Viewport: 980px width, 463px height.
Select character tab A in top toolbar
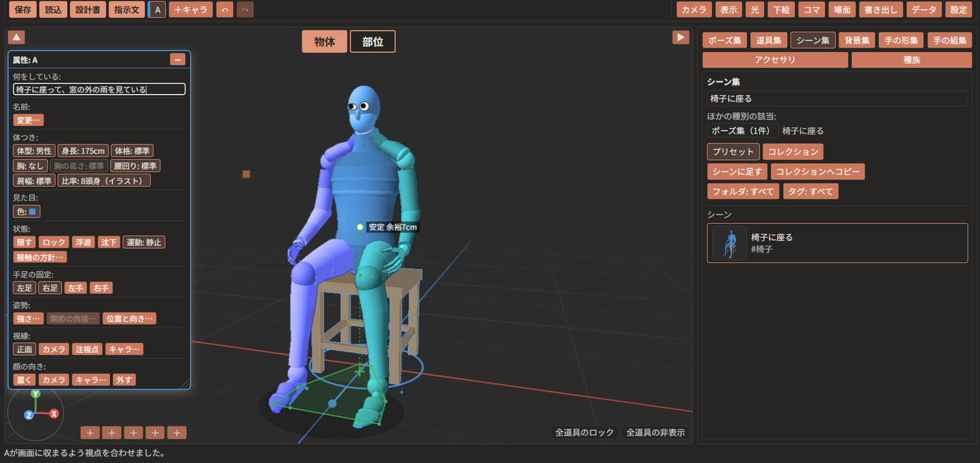tap(157, 10)
